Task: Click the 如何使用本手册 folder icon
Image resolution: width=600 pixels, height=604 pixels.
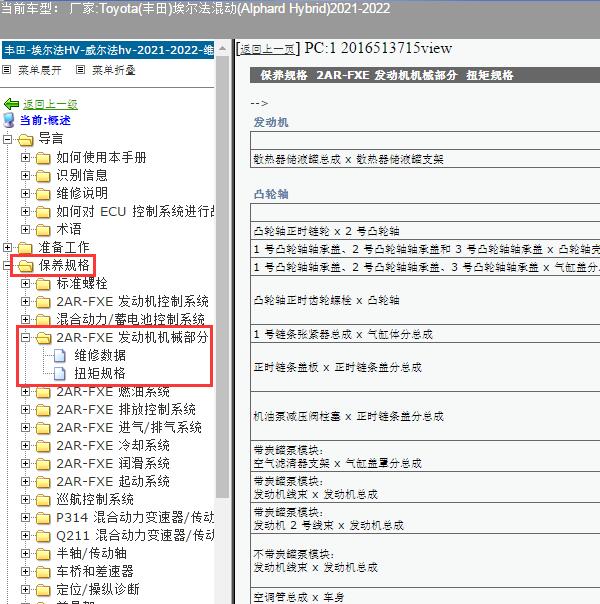Action: click(x=43, y=158)
